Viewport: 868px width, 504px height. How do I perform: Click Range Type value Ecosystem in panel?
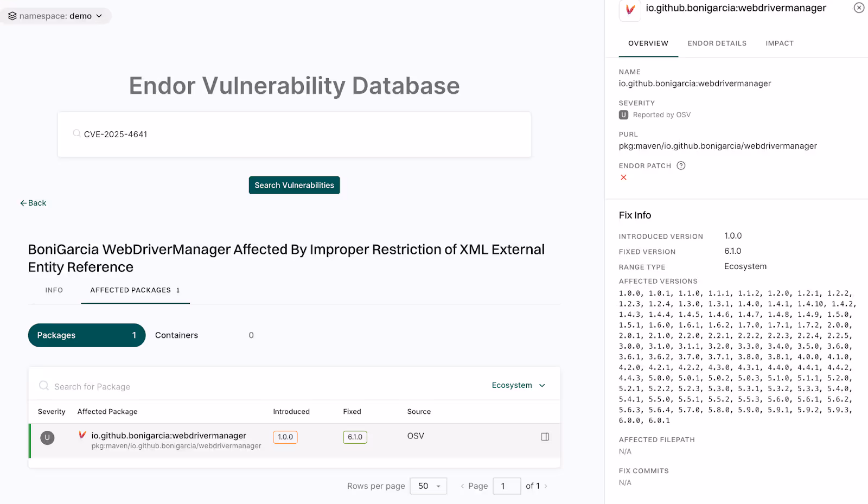coord(745,266)
